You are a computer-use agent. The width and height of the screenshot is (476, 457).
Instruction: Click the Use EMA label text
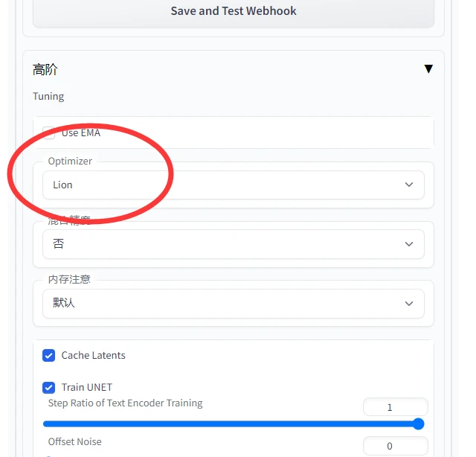[81, 132]
